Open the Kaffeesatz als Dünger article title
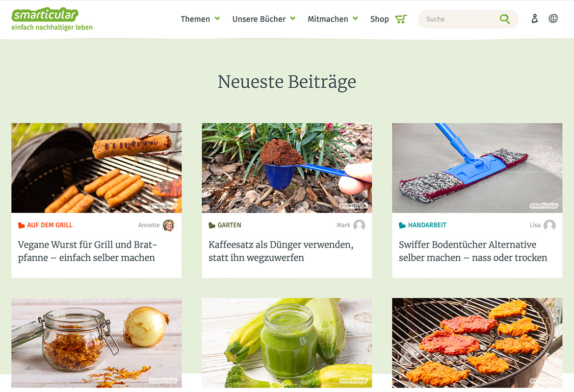The height and width of the screenshot is (392, 574). pos(281,251)
